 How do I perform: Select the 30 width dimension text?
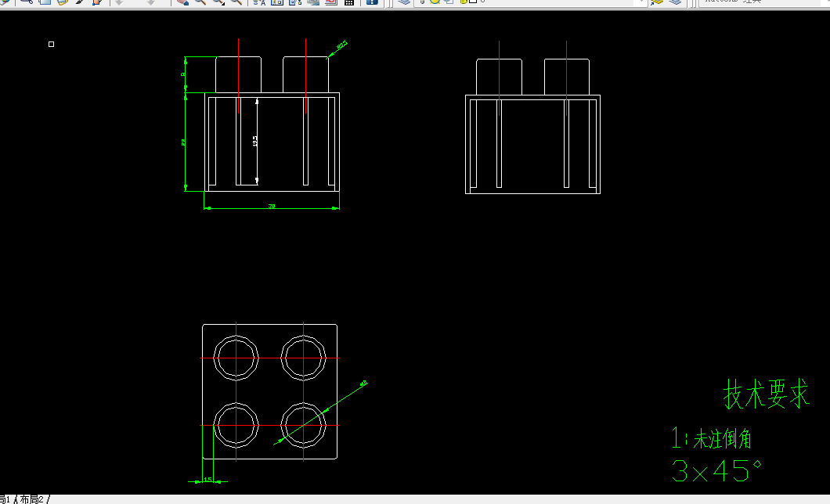(x=272, y=207)
